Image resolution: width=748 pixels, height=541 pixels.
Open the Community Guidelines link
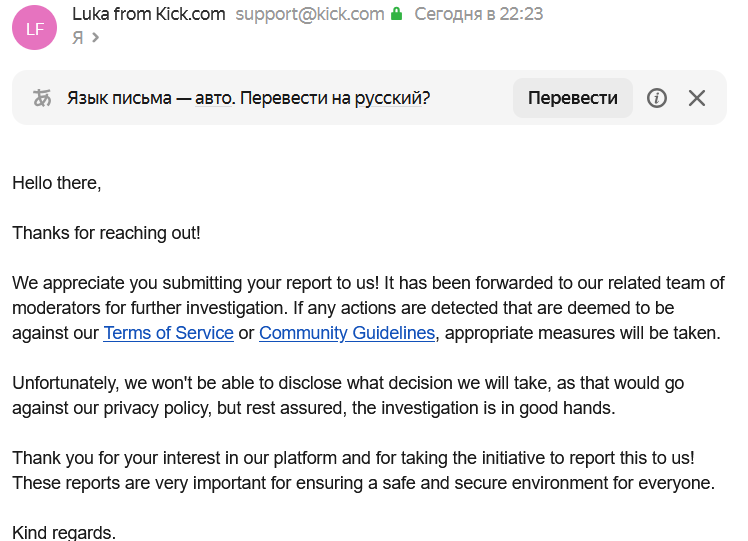[x=347, y=333]
